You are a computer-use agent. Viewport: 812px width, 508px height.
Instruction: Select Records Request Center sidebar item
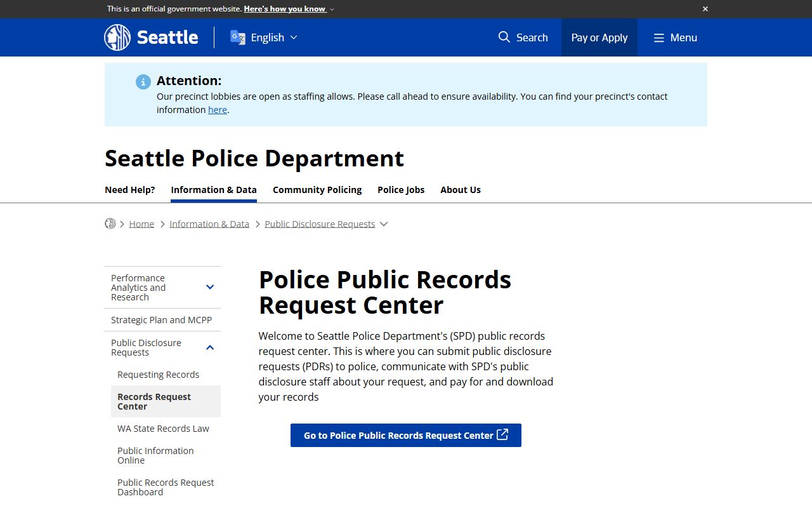click(166, 401)
